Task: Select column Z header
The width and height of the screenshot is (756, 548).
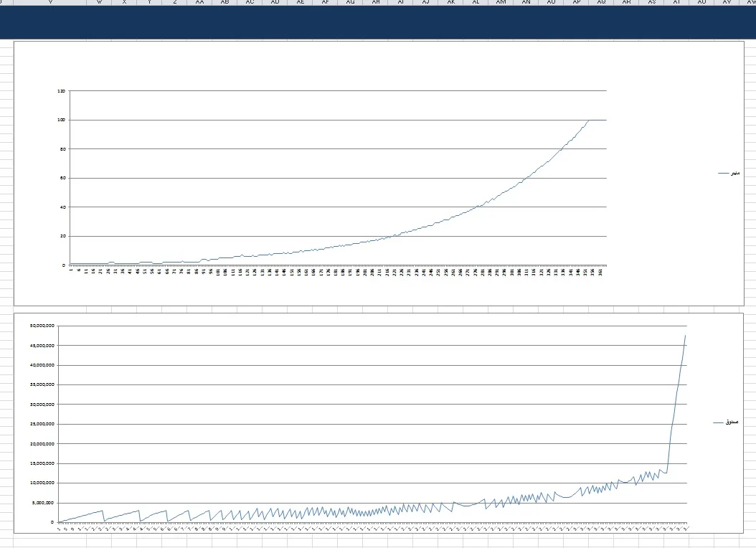Action: 175,2
